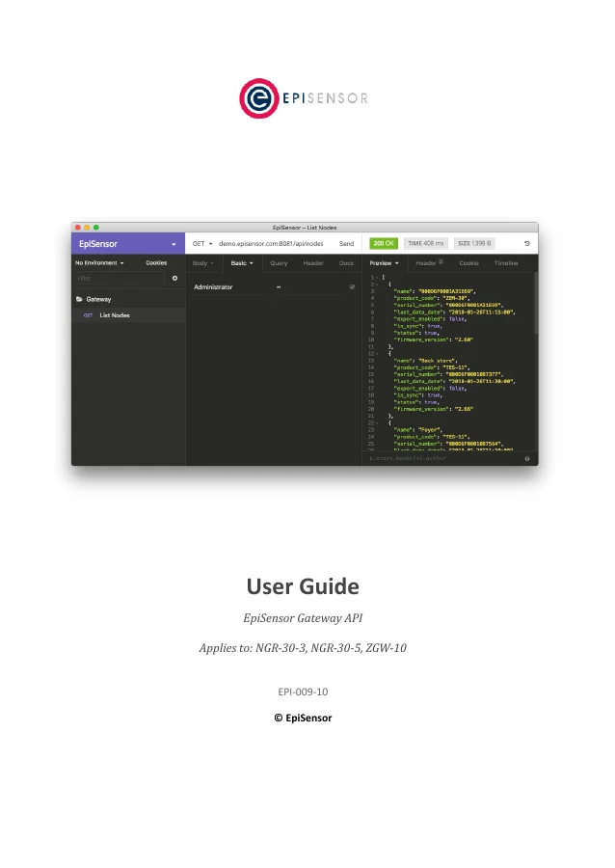
Task: Collapse the JSON object at line 2
Action: [x=377, y=285]
